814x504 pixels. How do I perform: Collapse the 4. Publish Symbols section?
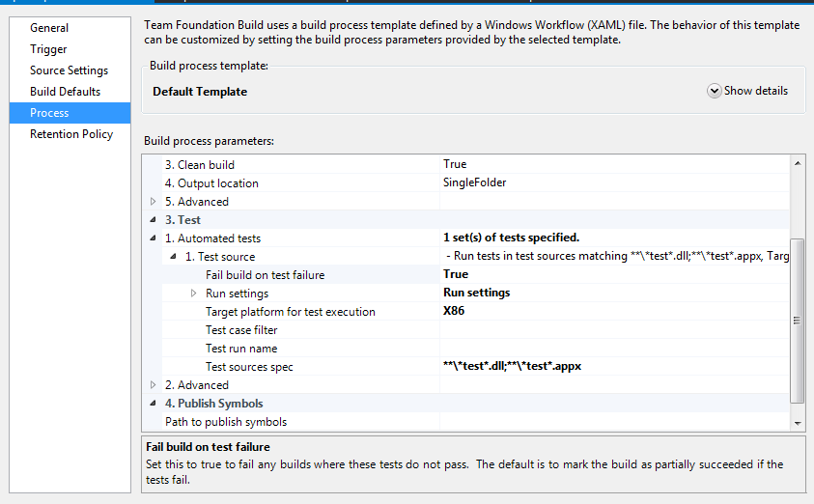(153, 404)
